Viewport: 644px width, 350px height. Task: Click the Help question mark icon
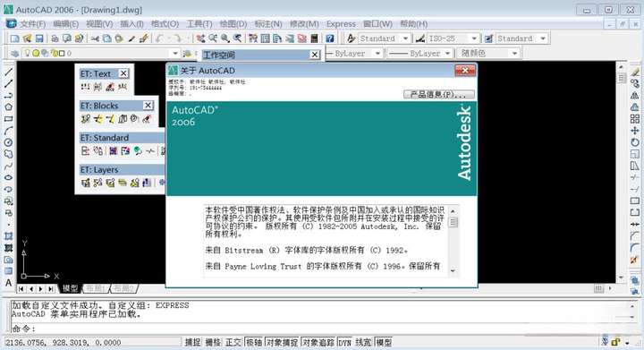coord(329,38)
